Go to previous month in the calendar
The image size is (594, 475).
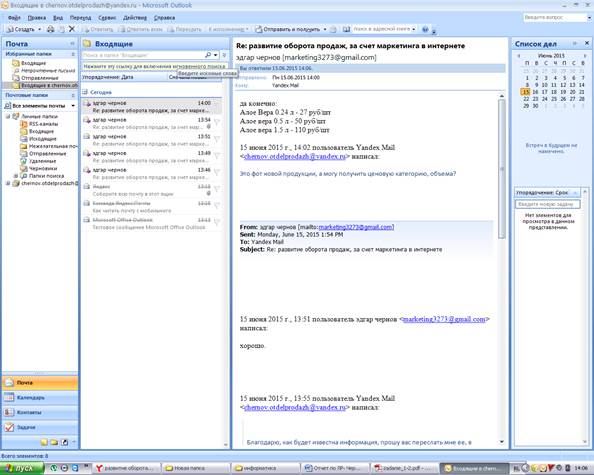click(519, 56)
